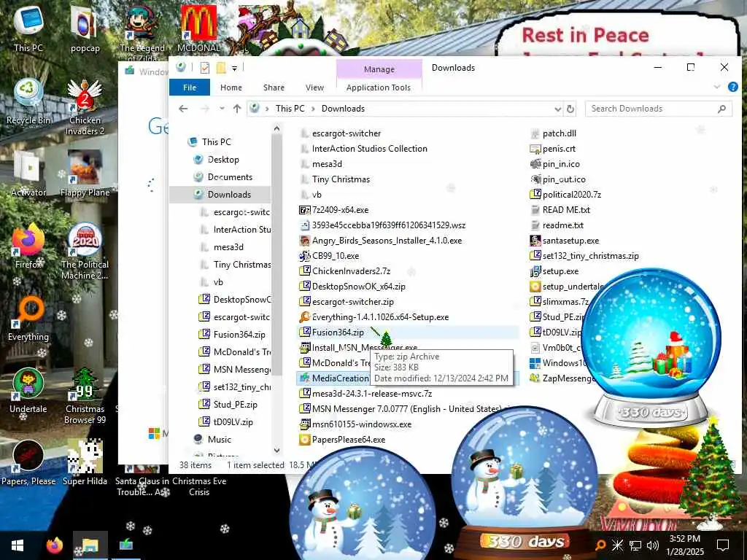Select Stud_PE.zip in navigation tree

tap(235, 405)
